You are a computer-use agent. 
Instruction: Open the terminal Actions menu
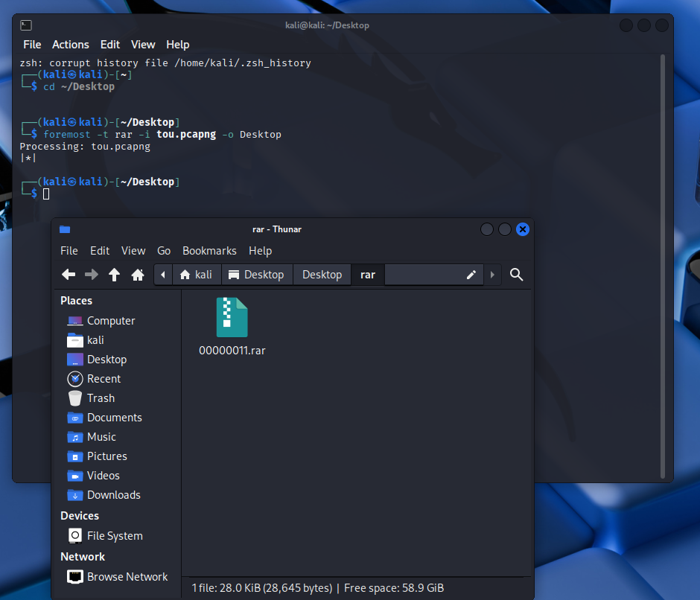pos(71,45)
